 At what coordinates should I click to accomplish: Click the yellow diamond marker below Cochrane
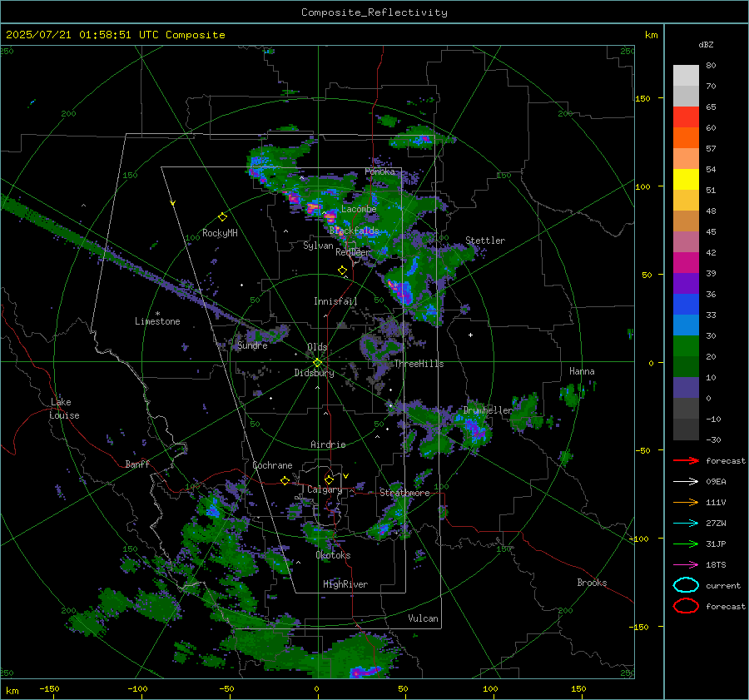(285, 480)
